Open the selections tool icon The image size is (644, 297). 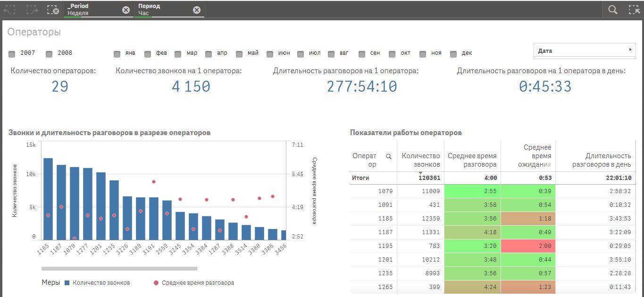coord(634,9)
